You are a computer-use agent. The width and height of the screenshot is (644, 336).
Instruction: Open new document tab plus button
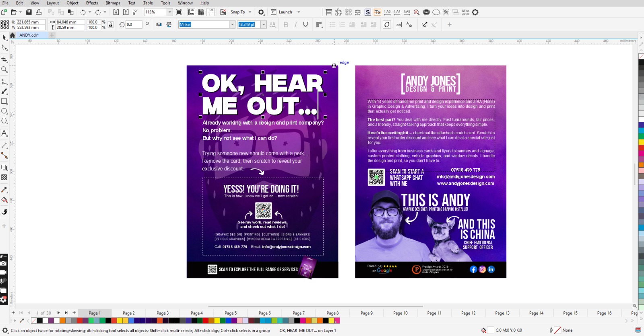pyautogui.click(x=52, y=35)
